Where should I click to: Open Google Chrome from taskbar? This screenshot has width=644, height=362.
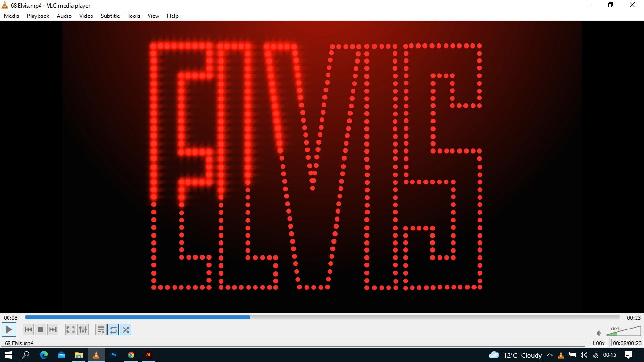click(x=131, y=355)
